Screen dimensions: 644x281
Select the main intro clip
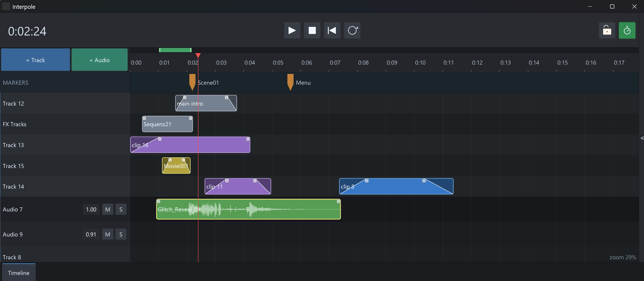(206, 103)
